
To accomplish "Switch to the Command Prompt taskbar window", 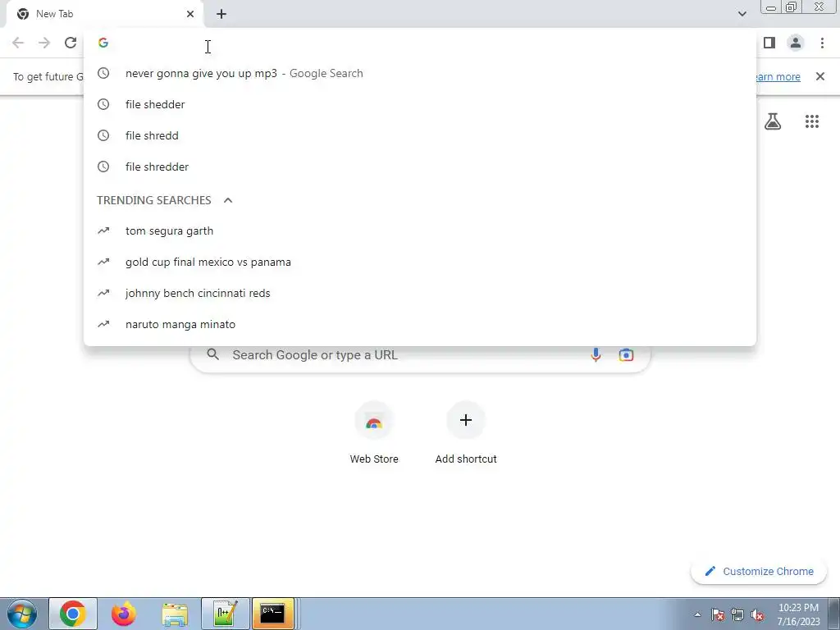I will [272, 614].
